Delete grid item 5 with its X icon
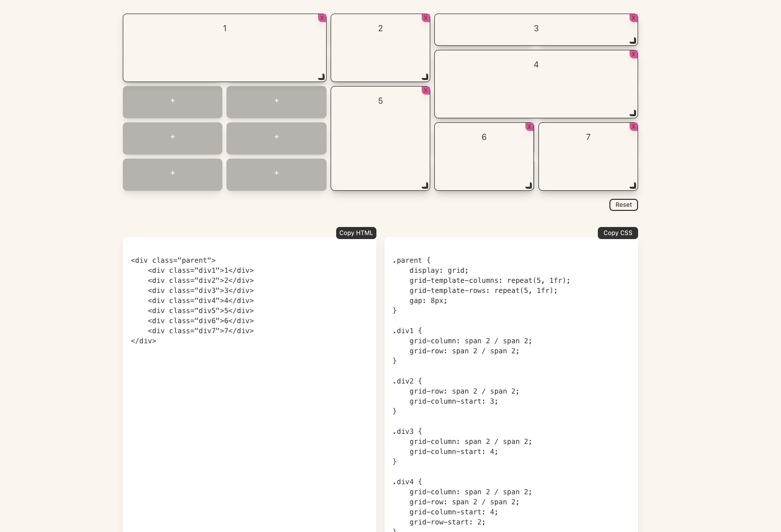 426,91
